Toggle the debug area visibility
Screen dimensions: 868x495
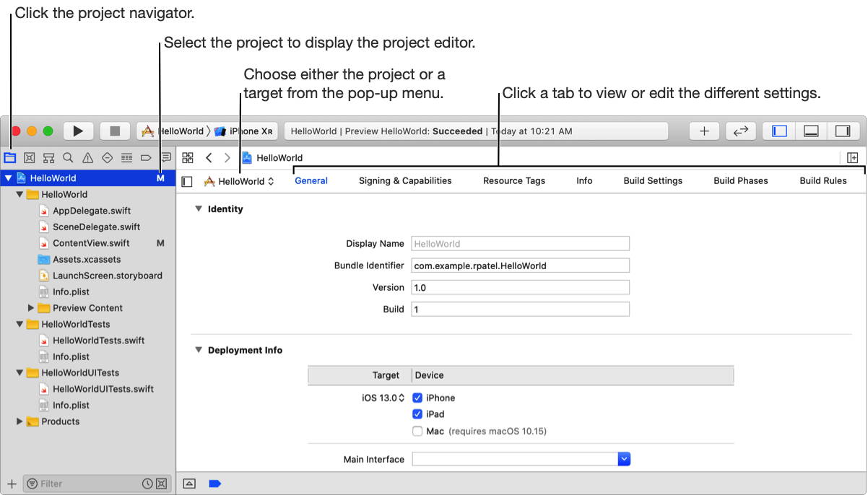click(811, 131)
